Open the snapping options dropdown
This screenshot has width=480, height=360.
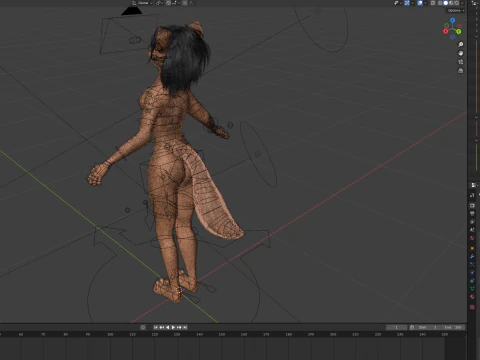click(176, 3)
